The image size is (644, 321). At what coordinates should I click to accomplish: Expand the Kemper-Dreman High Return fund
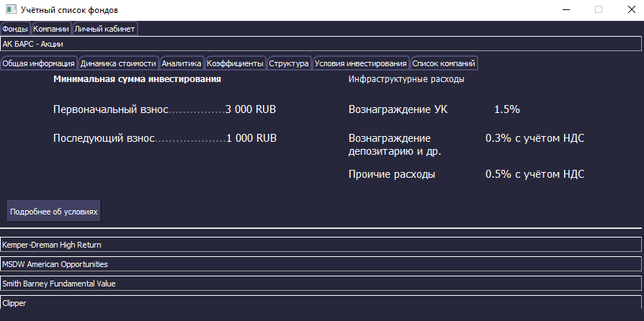click(321, 245)
